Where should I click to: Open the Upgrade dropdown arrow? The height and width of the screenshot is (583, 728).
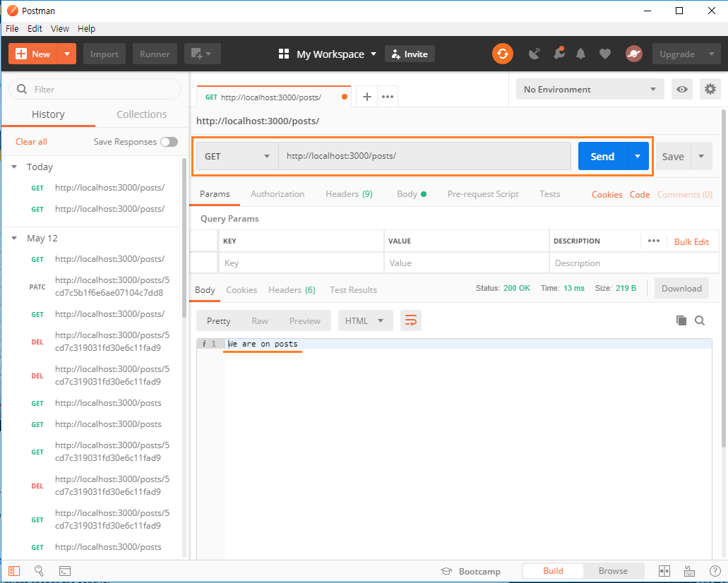[x=712, y=54]
